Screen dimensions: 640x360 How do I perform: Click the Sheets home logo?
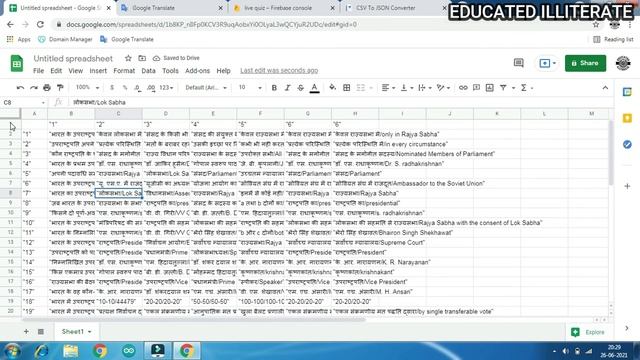[x=17, y=64]
